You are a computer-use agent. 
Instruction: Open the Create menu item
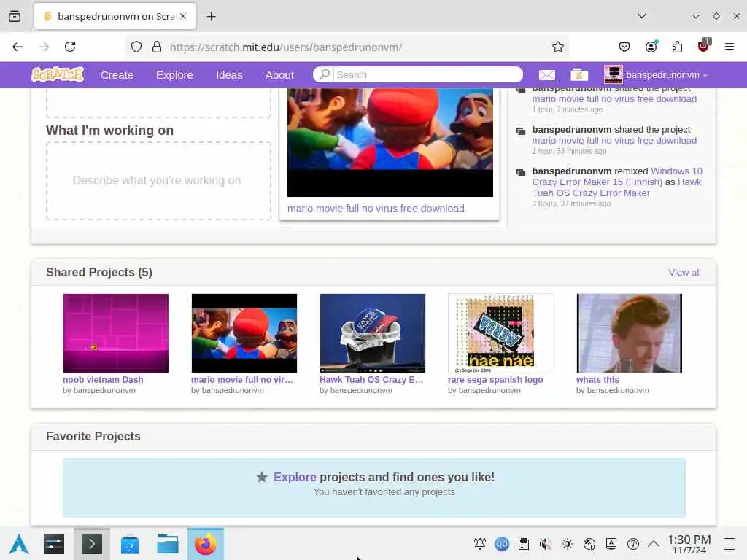117,75
